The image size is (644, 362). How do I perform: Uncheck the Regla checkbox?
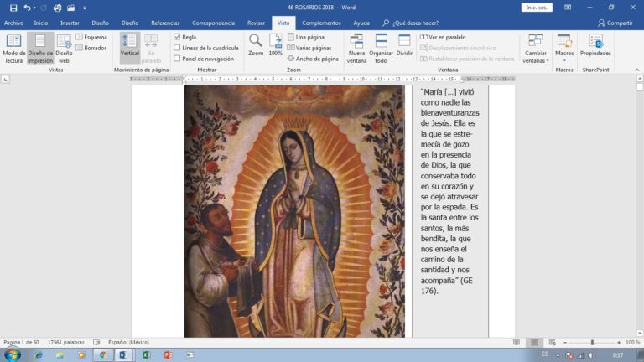(x=177, y=37)
